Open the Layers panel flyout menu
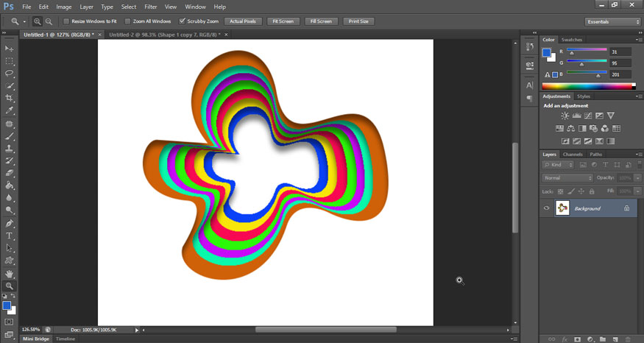Viewport: 644px width, 343px height. (x=638, y=155)
